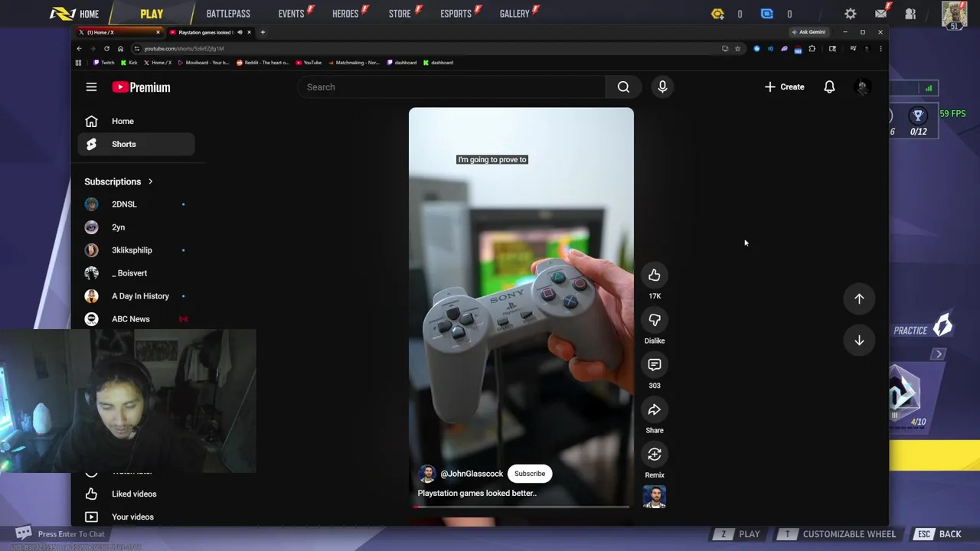Go to the next Short arrow
This screenshot has height=551, width=980.
tap(859, 341)
